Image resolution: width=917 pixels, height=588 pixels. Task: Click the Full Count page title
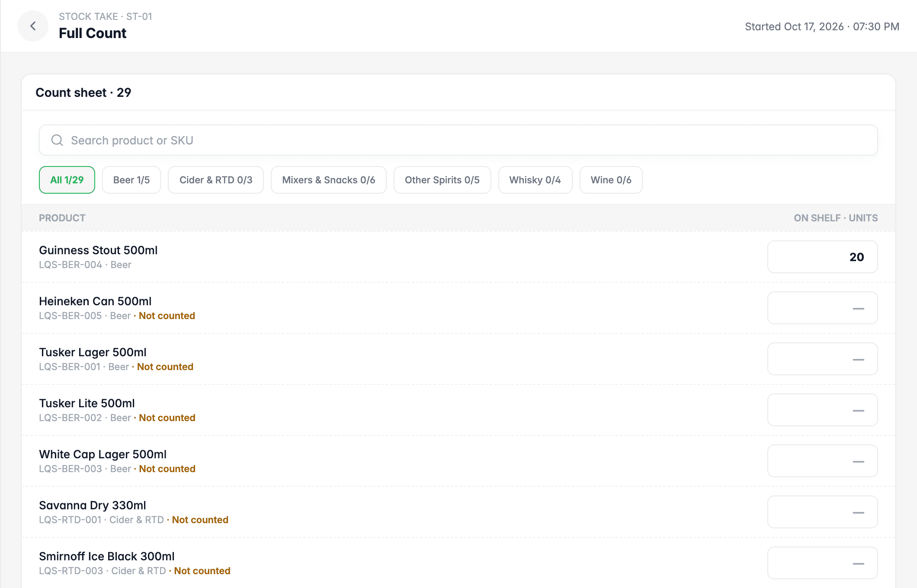[x=93, y=33]
